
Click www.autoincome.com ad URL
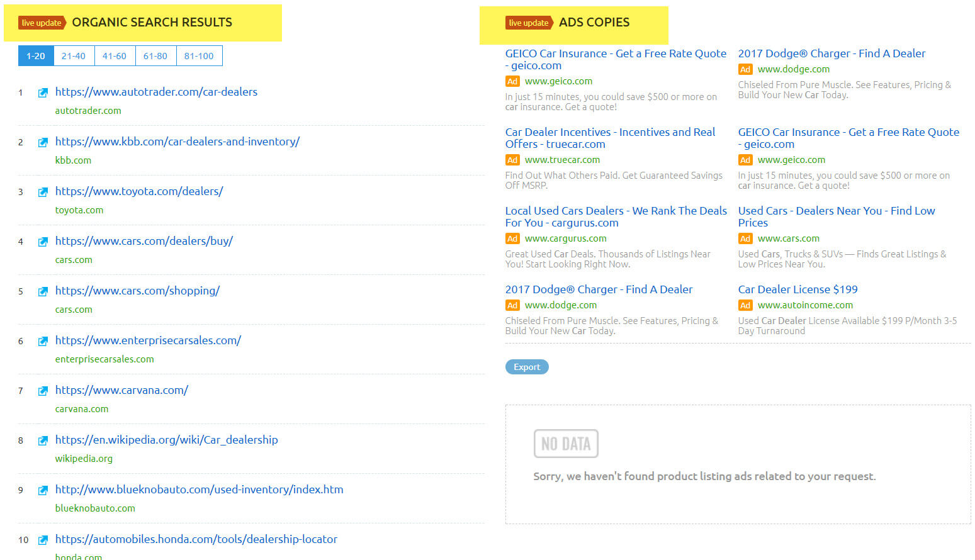pyautogui.click(x=805, y=305)
